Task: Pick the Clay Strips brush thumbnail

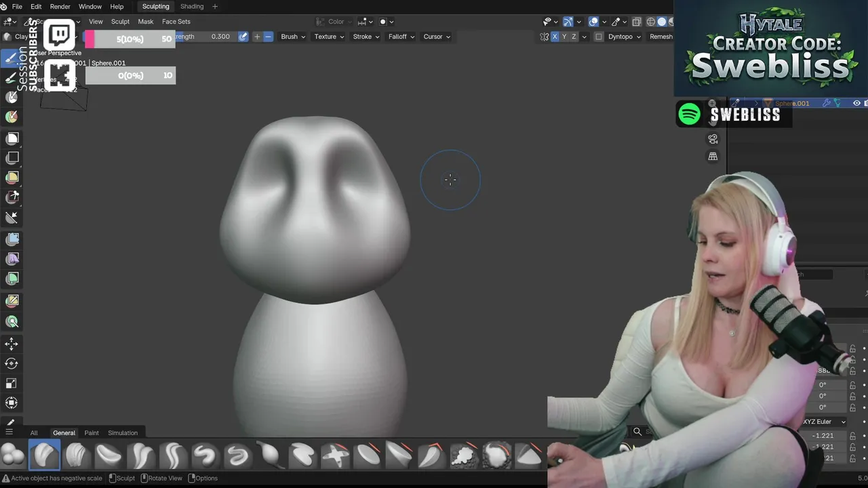Action: click(x=76, y=455)
